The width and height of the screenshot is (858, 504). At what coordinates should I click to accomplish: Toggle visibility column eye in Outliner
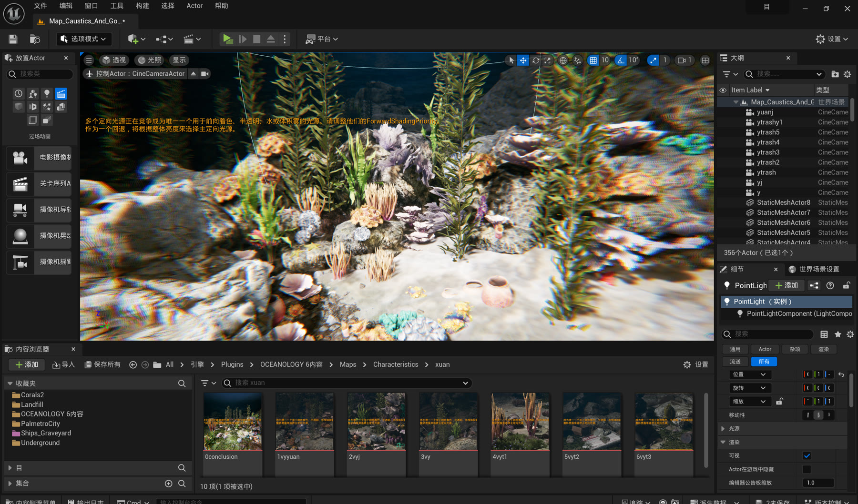(x=723, y=90)
